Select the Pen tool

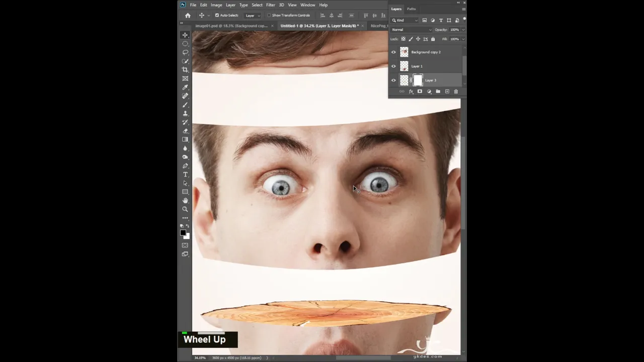click(185, 165)
